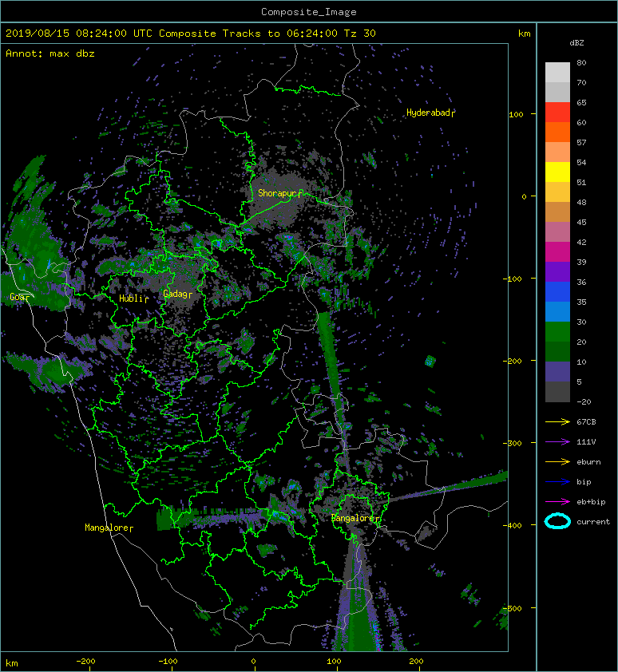Click the '-20' value on dBZ scale
Screen dimensions: 618x672
tap(584, 401)
